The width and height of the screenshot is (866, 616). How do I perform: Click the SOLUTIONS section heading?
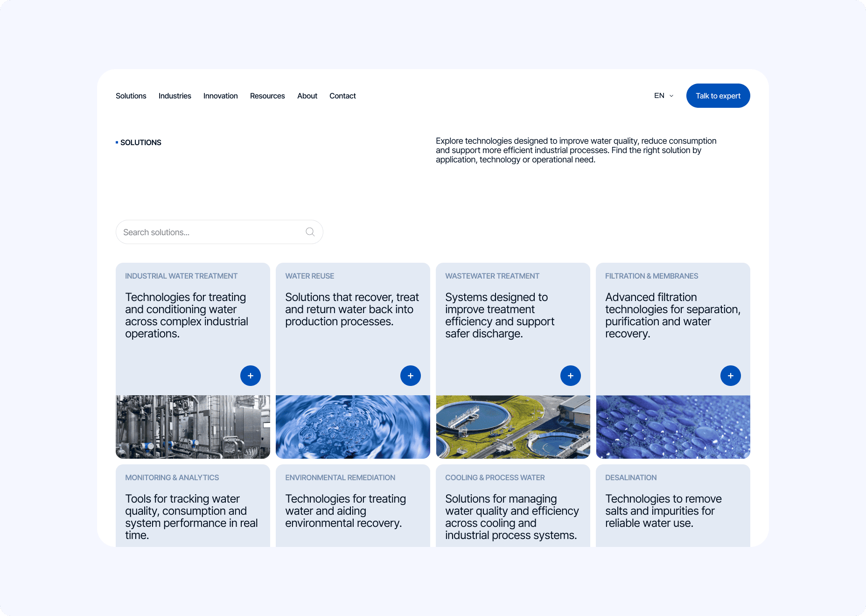140,142
